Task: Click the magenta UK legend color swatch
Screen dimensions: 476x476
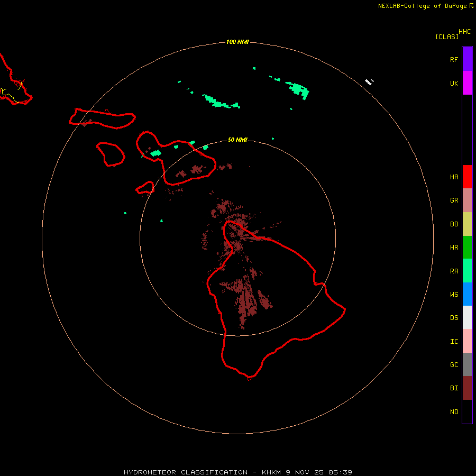Action: 467,83
